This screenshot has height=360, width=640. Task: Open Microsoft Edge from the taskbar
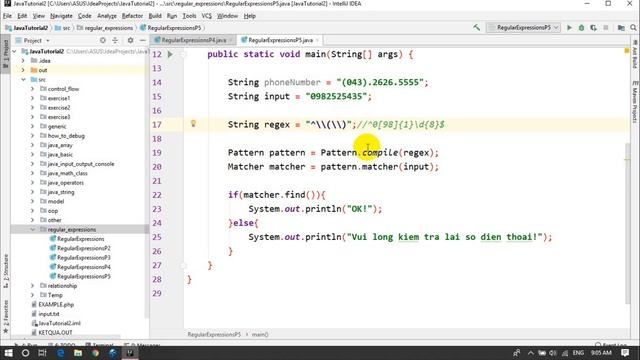point(60,353)
